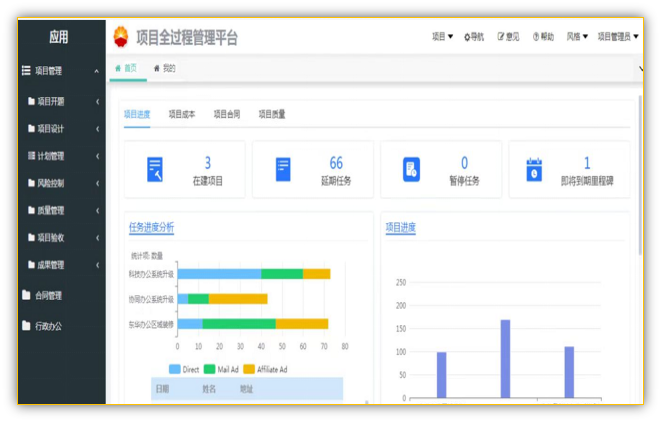
Task: Click the folder icon beside 合同管理
Action: click(26, 295)
